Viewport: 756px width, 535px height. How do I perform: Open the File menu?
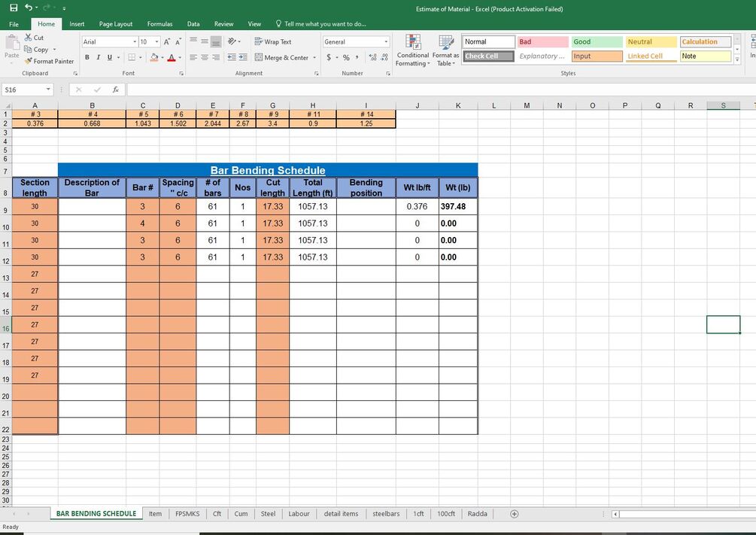14,24
